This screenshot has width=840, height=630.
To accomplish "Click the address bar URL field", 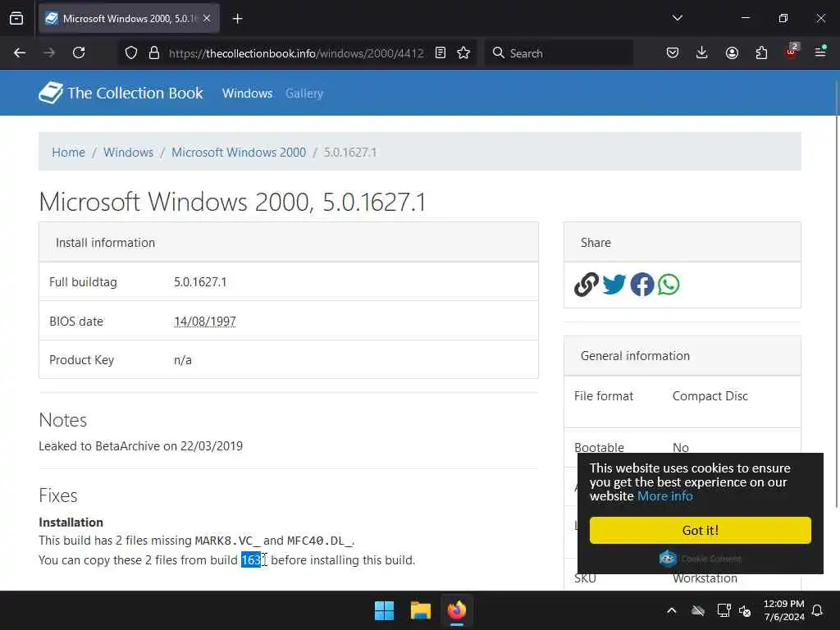I will click(x=295, y=53).
